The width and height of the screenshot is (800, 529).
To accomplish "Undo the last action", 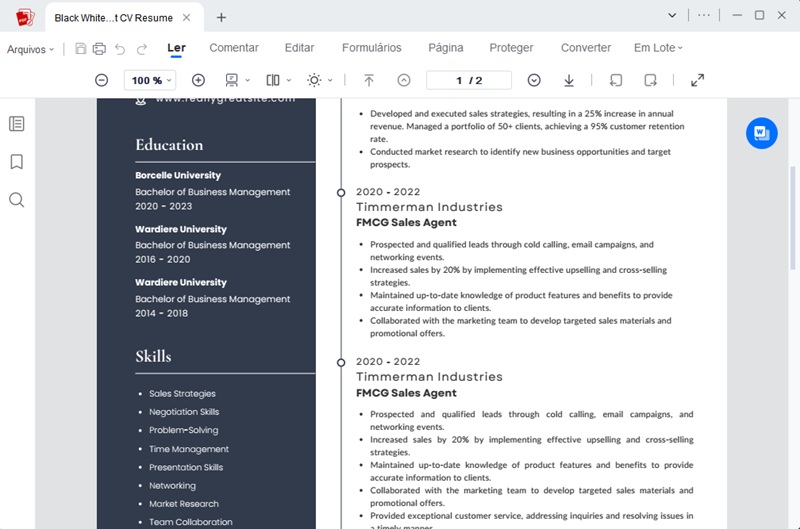I will point(120,49).
